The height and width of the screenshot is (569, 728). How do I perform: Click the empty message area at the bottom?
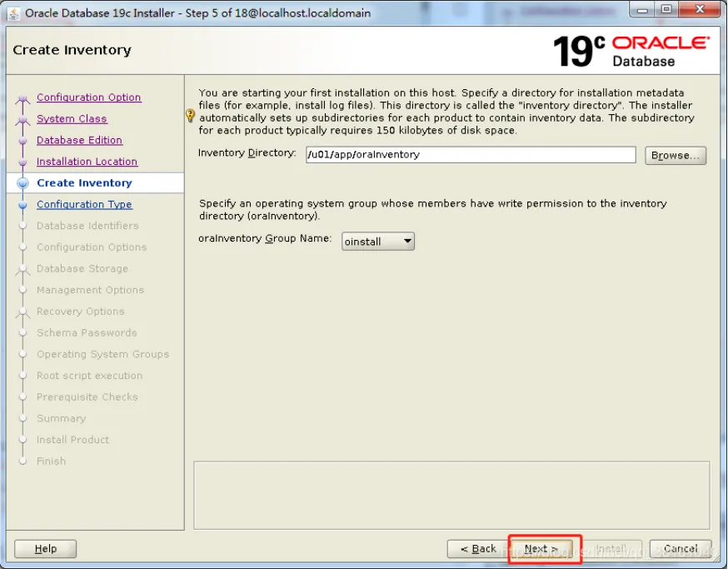pyautogui.click(x=451, y=495)
